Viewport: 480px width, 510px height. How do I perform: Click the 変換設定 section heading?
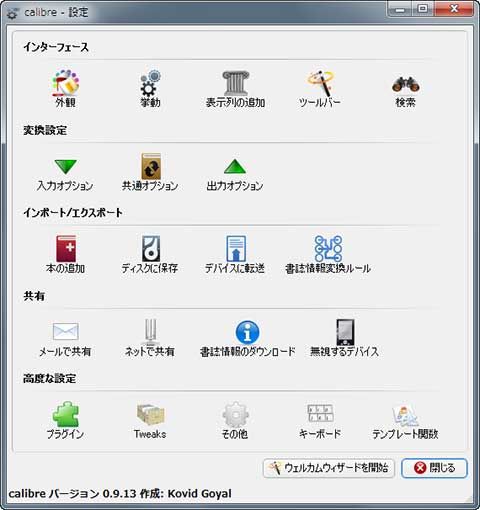click(45, 130)
